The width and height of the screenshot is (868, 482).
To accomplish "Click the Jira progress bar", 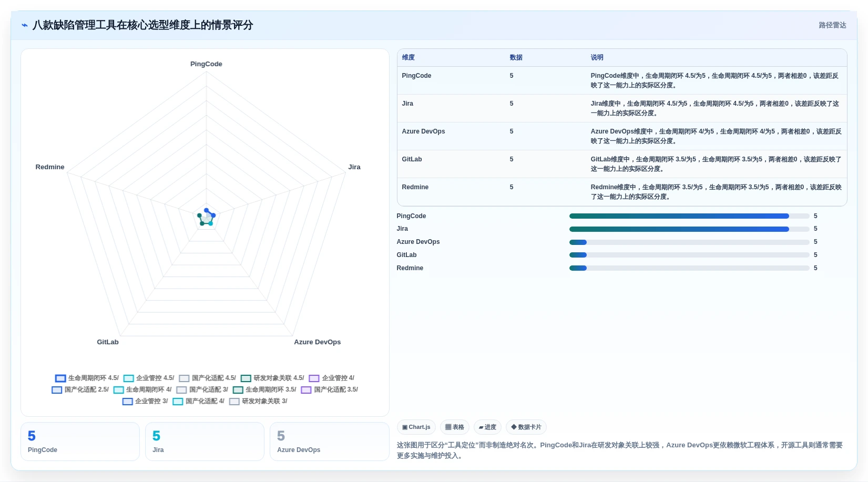I will pyautogui.click(x=689, y=229).
